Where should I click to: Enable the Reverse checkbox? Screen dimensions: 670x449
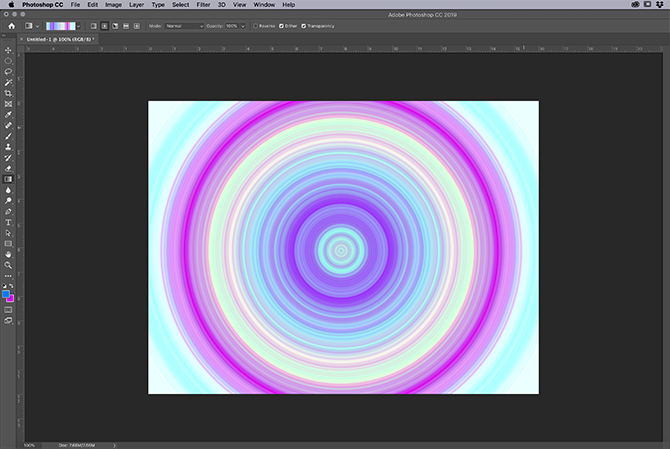tap(256, 26)
